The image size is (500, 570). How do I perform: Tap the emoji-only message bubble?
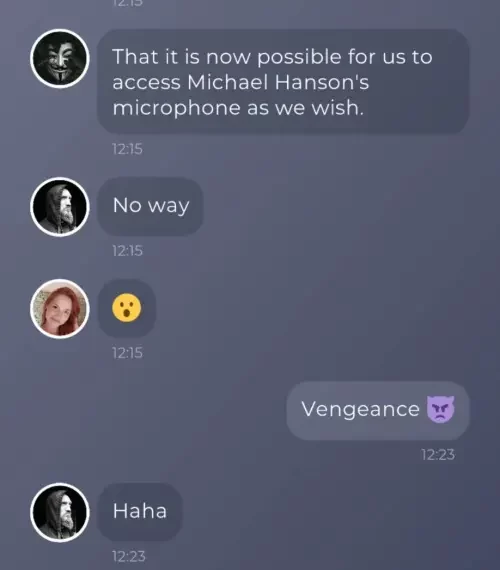pyautogui.click(x=127, y=308)
